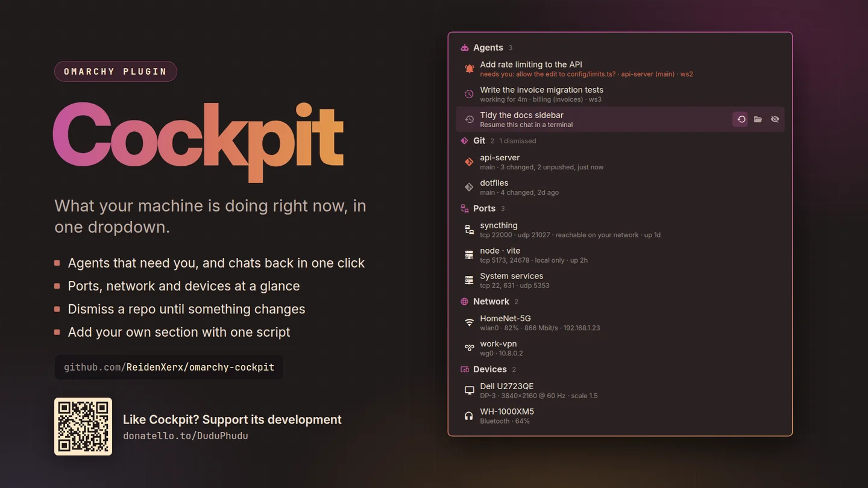The image size is (868, 488).
Task: Click the donation QR code
Action: [83, 427]
